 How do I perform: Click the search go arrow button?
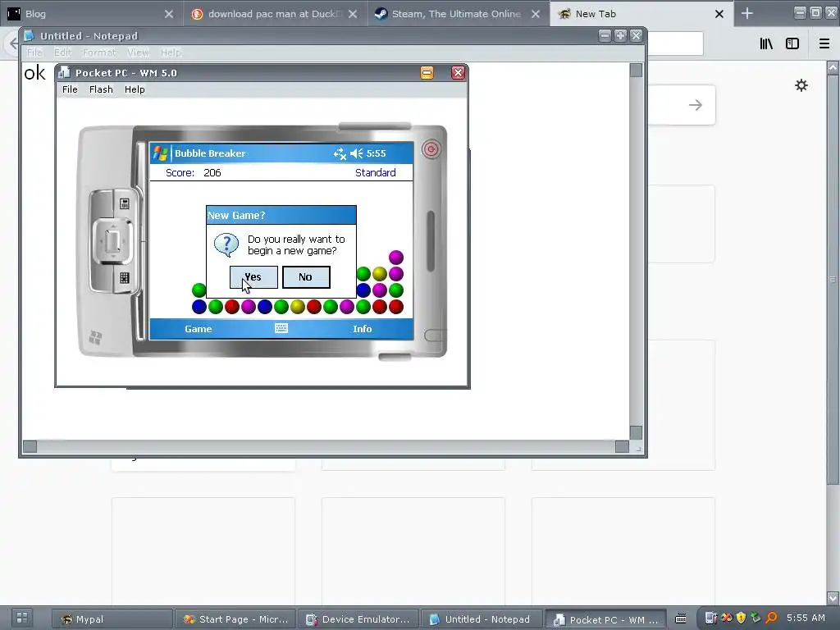pos(696,105)
